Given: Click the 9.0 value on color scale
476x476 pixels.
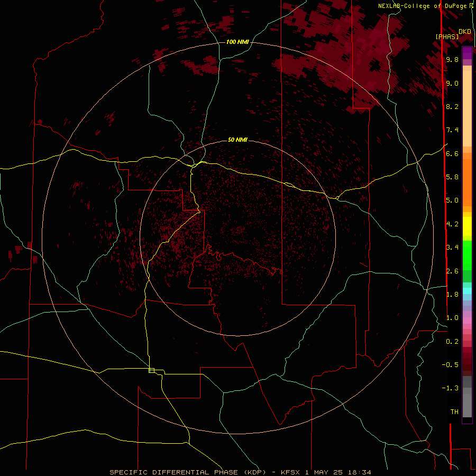Looking at the screenshot, I should [x=452, y=83].
